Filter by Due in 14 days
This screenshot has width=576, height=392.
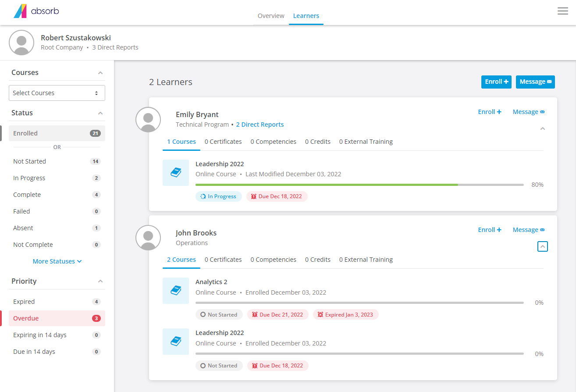[57, 352]
